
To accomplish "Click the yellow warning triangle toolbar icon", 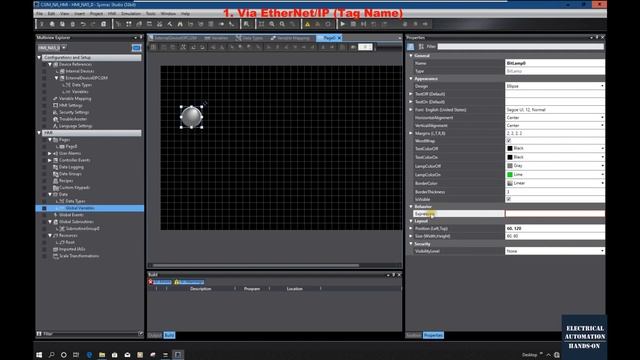I will [x=307, y=24].
